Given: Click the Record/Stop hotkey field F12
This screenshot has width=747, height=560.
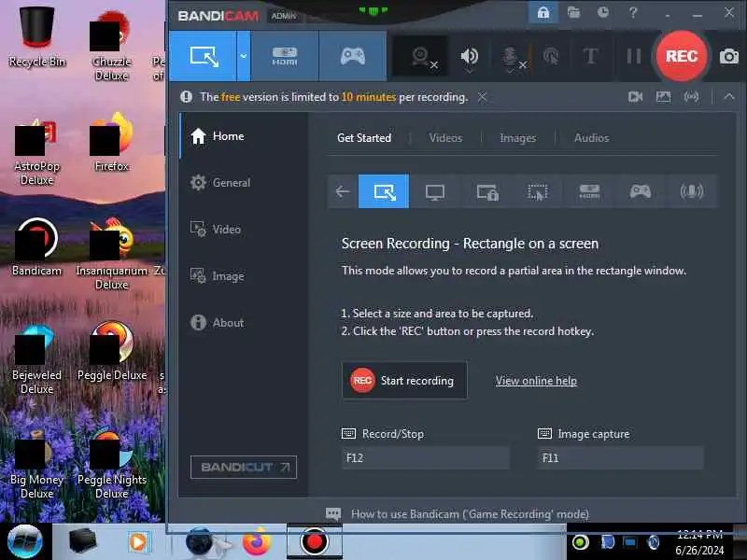Looking at the screenshot, I should tap(426, 458).
